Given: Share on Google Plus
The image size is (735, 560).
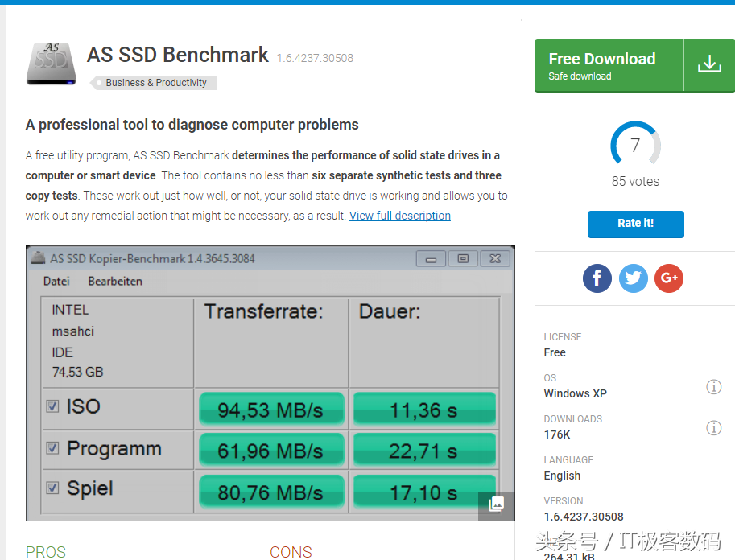Looking at the screenshot, I should (x=669, y=278).
